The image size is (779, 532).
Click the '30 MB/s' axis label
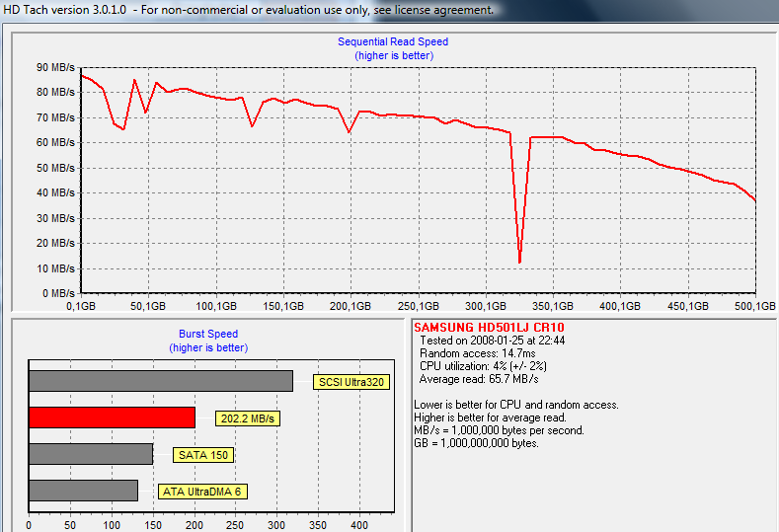pyautogui.click(x=55, y=218)
